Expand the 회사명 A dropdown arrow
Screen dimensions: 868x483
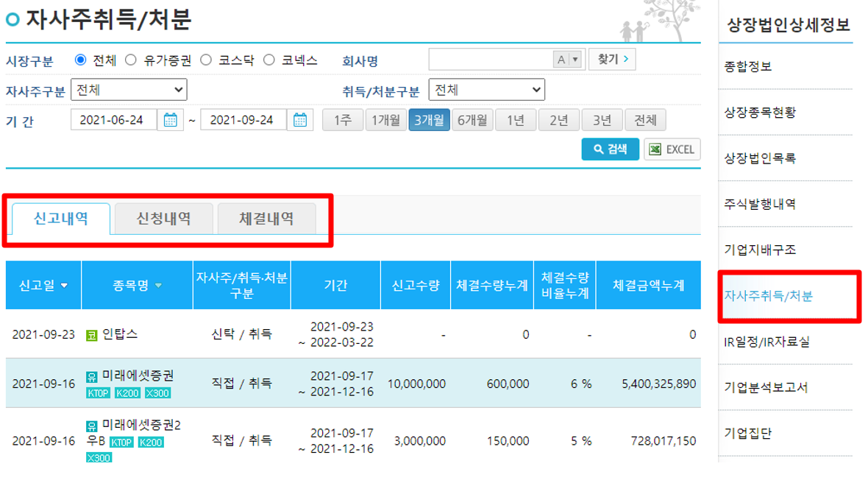(575, 59)
